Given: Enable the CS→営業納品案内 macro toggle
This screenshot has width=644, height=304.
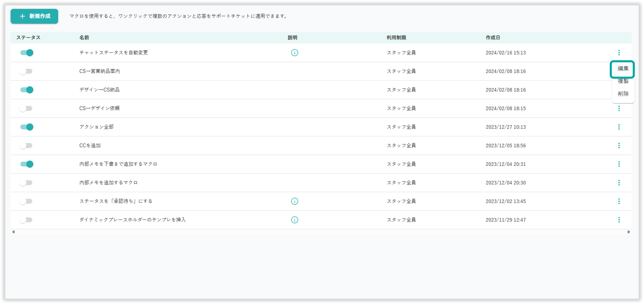Looking at the screenshot, I should (x=26, y=71).
